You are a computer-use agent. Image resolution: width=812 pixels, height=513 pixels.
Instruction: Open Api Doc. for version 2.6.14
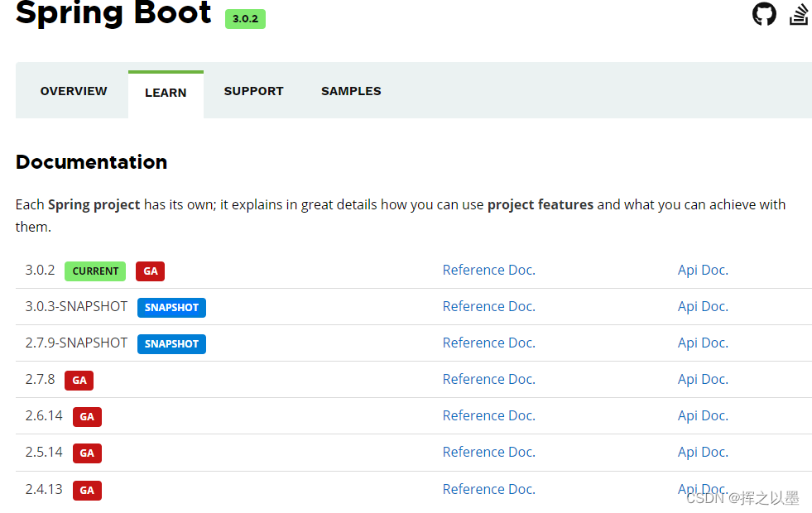point(703,415)
